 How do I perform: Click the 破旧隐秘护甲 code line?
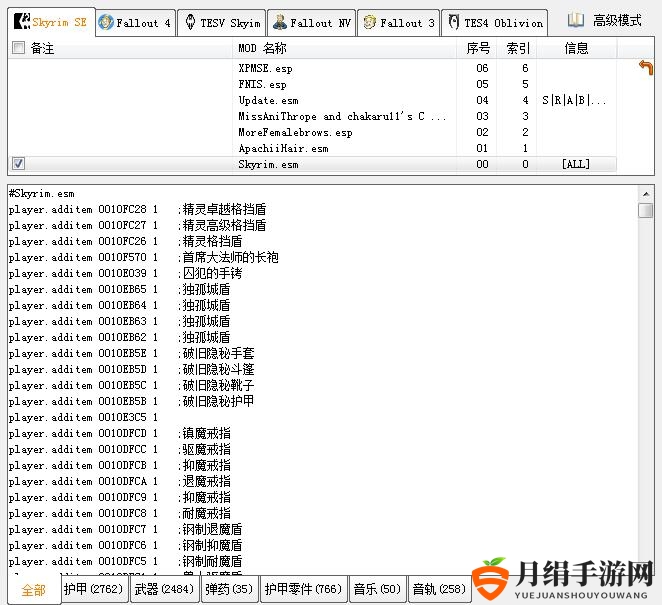(x=131, y=402)
